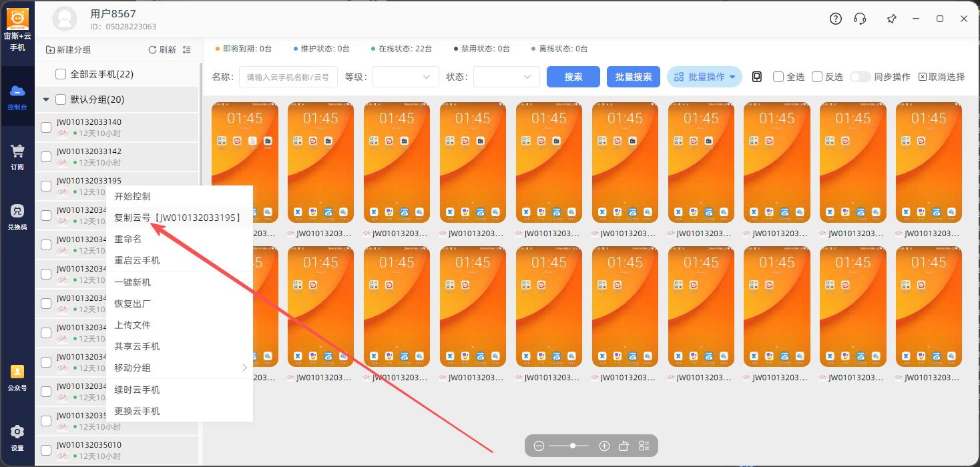Click the rotate screen icon in bottom toolbar
This screenshot has width=980, height=467.
[x=624, y=446]
